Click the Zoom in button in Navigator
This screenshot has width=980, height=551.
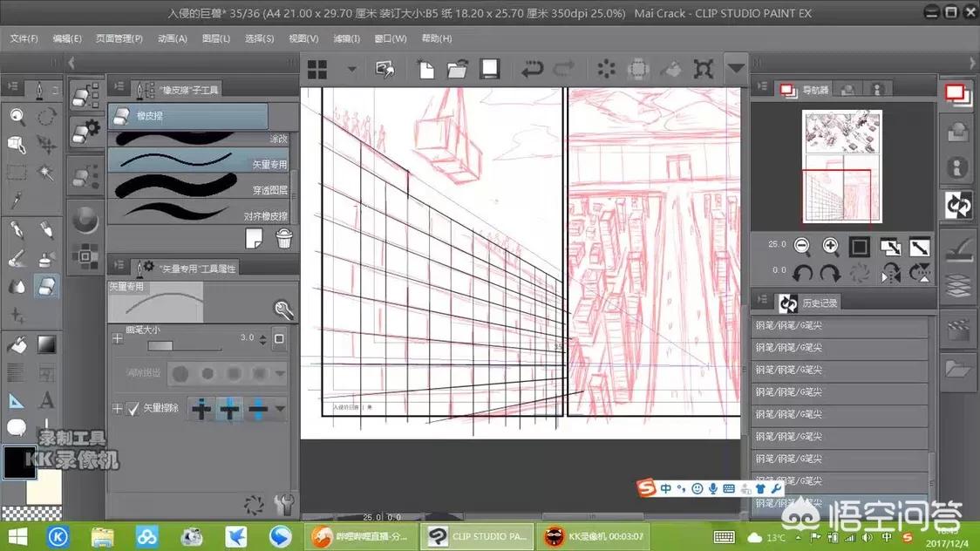(x=831, y=246)
